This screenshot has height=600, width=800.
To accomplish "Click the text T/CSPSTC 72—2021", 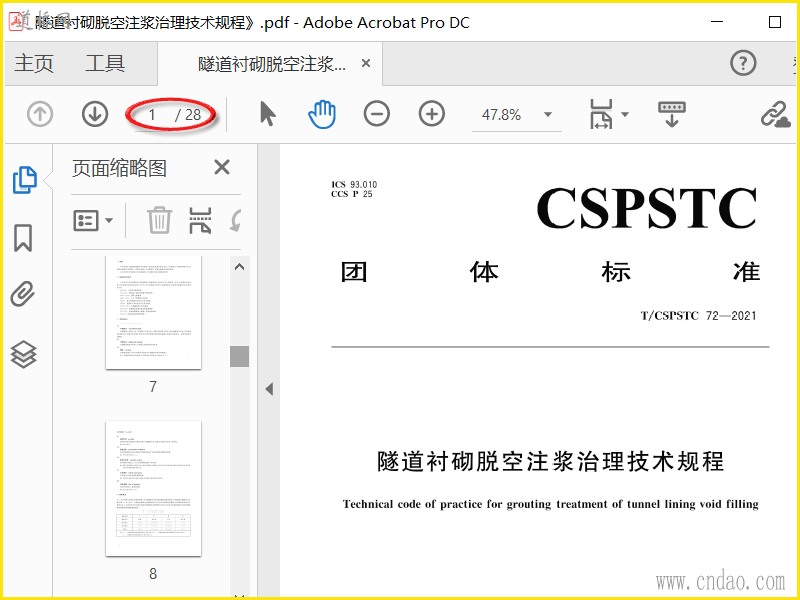I will [698, 316].
